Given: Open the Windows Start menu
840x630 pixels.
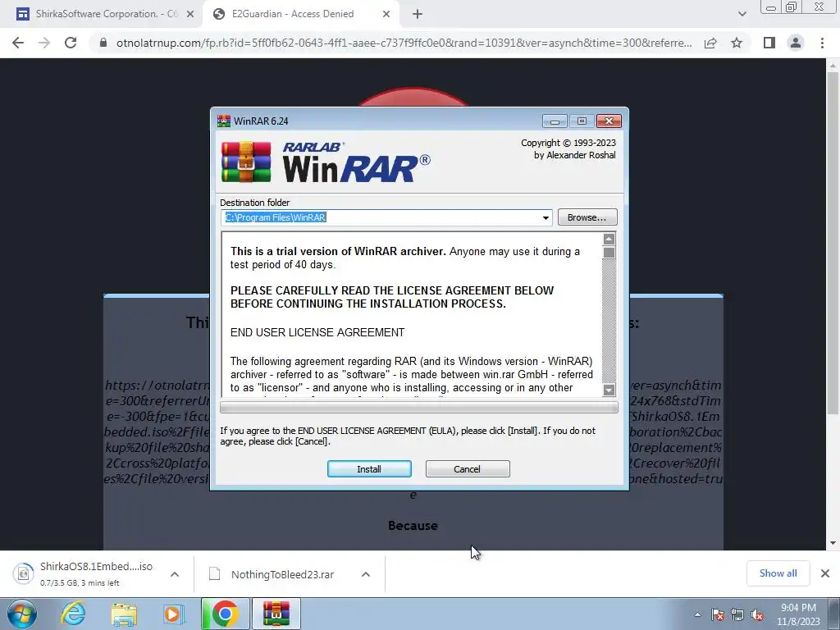Looking at the screenshot, I should [22, 614].
